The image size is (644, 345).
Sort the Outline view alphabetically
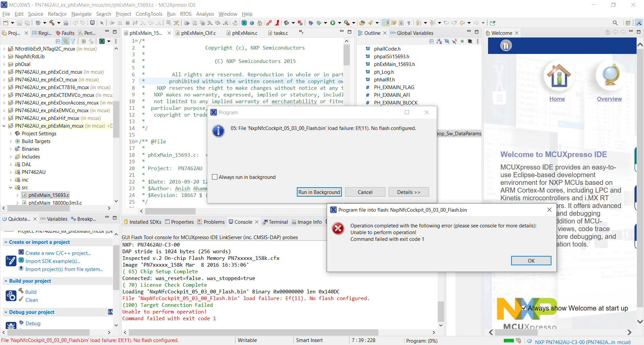pyautogui.click(x=439, y=41)
